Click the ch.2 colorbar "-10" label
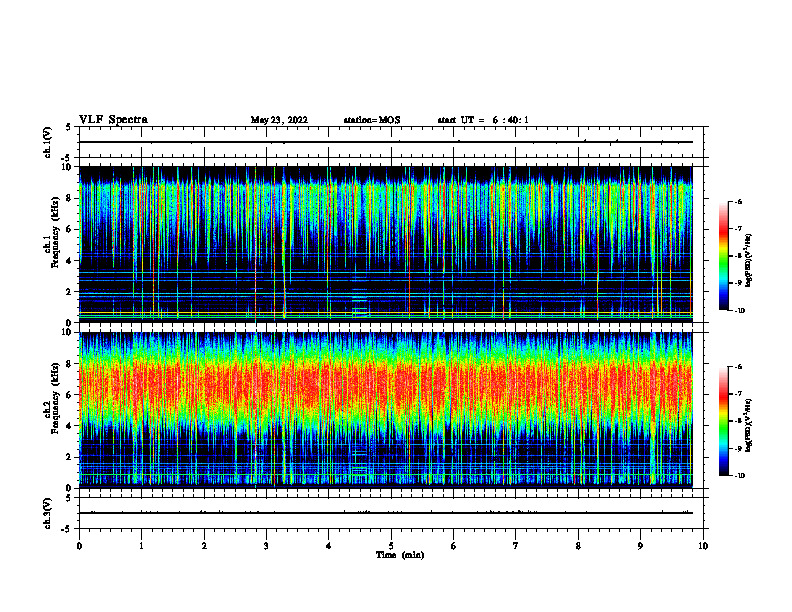The width and height of the screenshot is (792, 612). point(740,476)
